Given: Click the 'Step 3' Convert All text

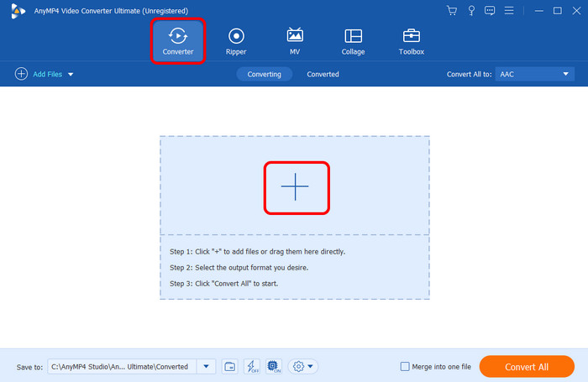Looking at the screenshot, I should click(224, 284).
